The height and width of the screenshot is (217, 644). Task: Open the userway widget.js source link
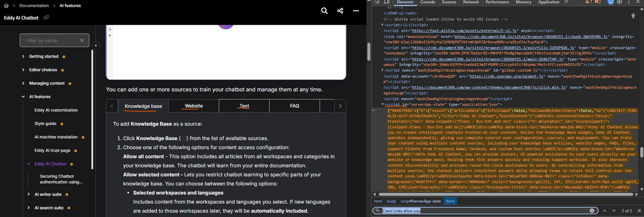(x=507, y=76)
